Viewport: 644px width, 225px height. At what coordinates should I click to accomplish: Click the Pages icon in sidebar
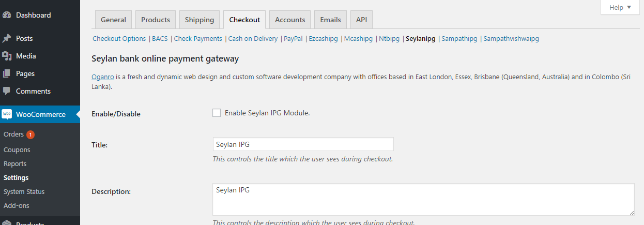click(x=7, y=73)
